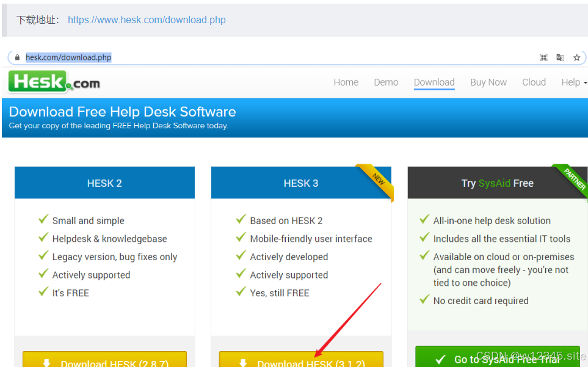Image resolution: width=588 pixels, height=367 pixels.
Task: Click 'Based on HESK 2' text
Action: (x=286, y=221)
